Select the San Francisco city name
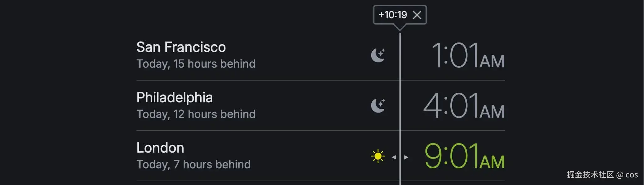This screenshot has height=185, width=644. point(181,47)
